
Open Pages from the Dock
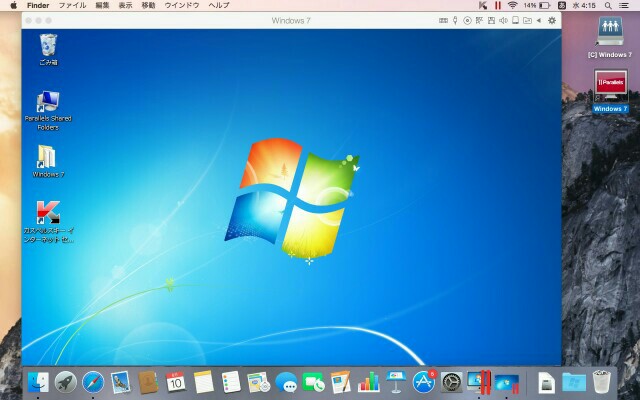(341, 382)
